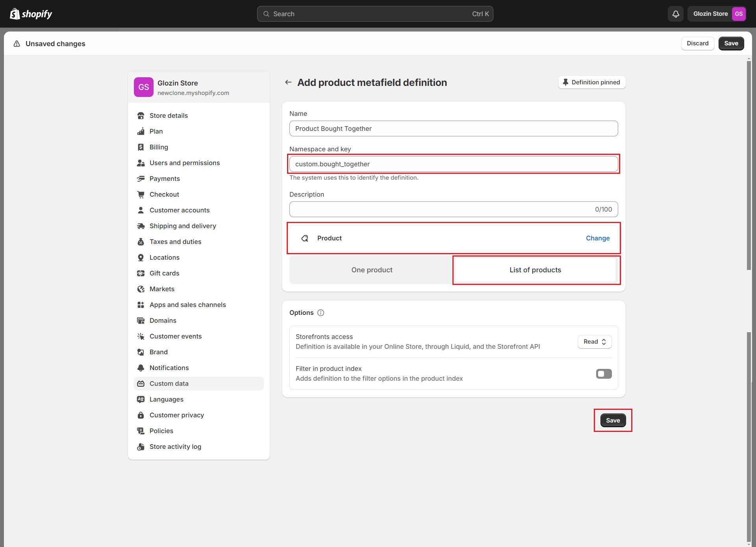Open the Storefronts access Read dropdown
Screen dimensions: 756x547
tap(595, 342)
